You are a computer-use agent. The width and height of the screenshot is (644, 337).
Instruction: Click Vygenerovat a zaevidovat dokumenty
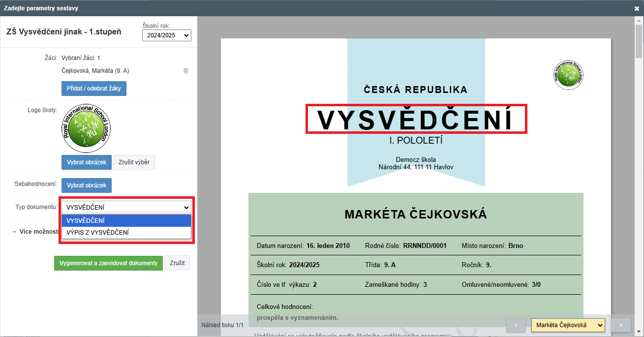tap(108, 263)
